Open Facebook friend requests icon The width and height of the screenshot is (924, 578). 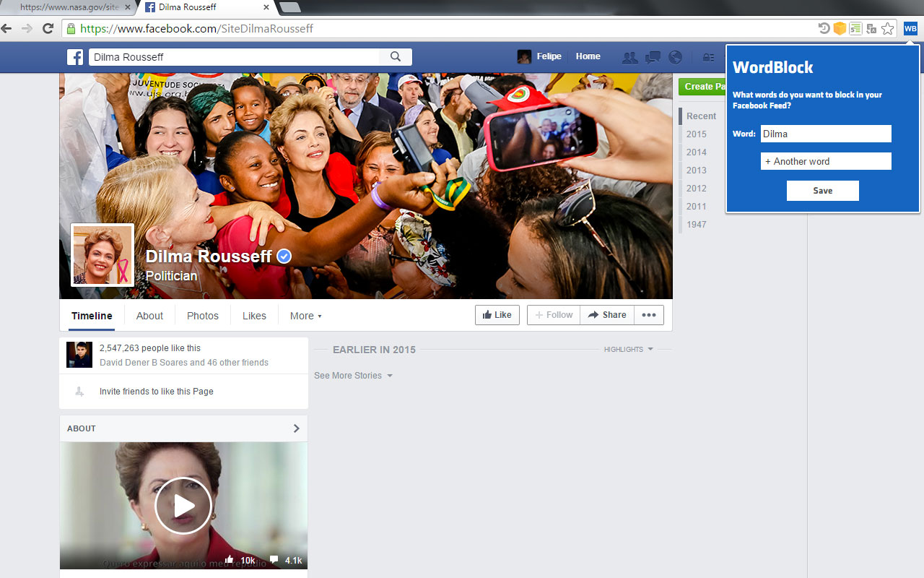[629, 57]
